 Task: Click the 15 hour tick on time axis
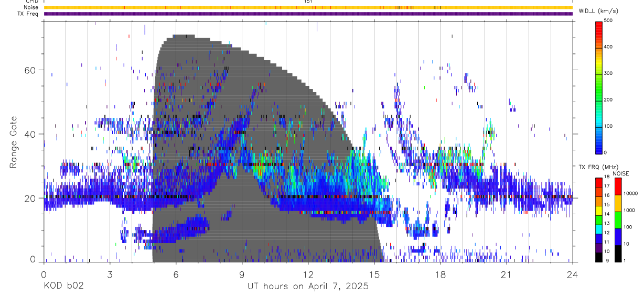coord(374,274)
